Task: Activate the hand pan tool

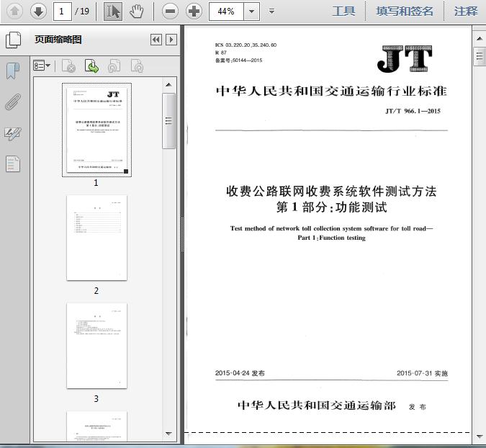Action: pyautogui.click(x=136, y=12)
